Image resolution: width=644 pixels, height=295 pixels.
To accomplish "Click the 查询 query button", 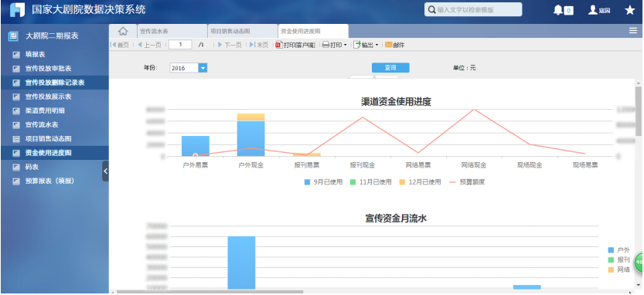I will 390,68.
